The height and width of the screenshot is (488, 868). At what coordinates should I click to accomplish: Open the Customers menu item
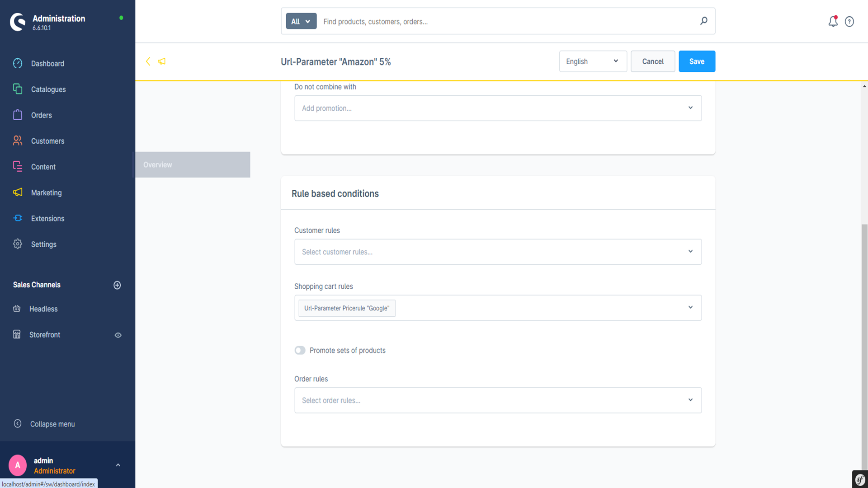[x=47, y=141]
